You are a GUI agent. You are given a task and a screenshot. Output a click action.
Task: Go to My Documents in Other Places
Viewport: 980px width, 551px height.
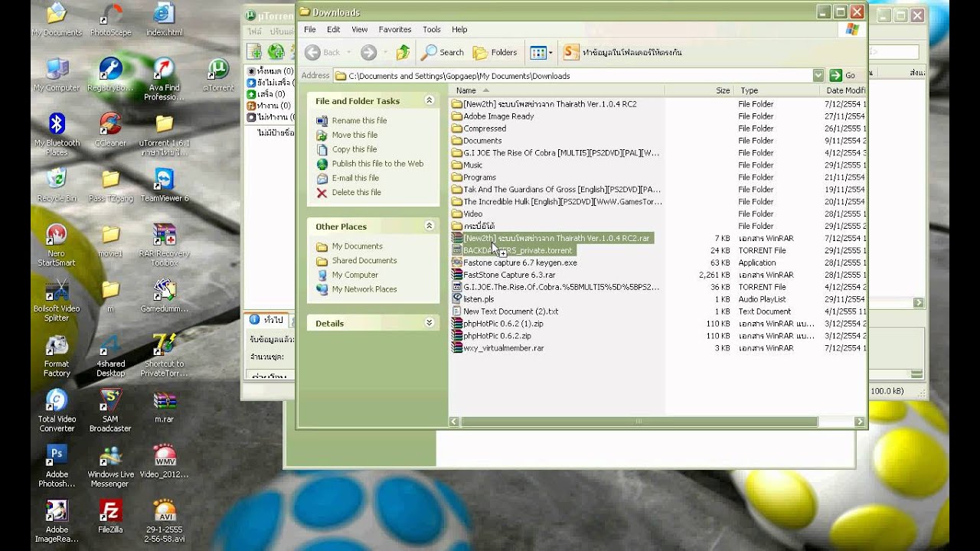point(357,246)
